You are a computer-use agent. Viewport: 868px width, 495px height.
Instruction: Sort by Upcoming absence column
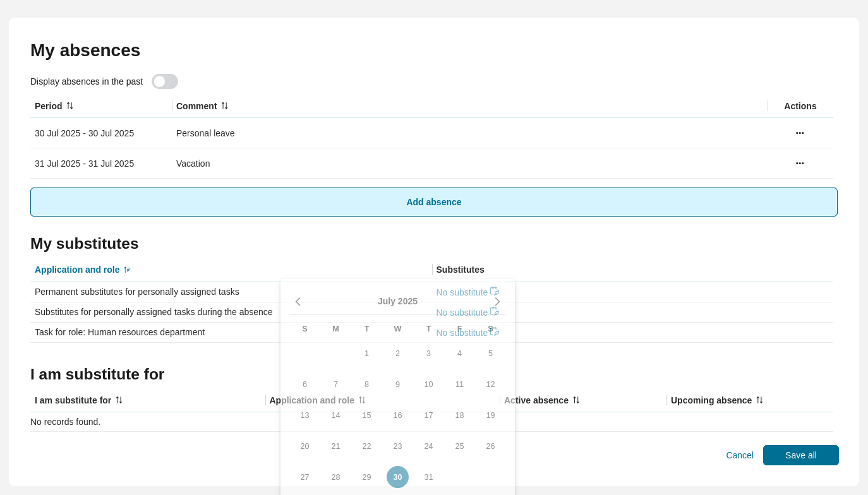point(759,400)
